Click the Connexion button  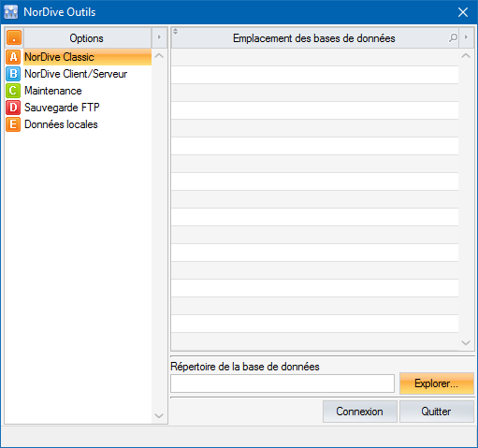[x=360, y=412]
